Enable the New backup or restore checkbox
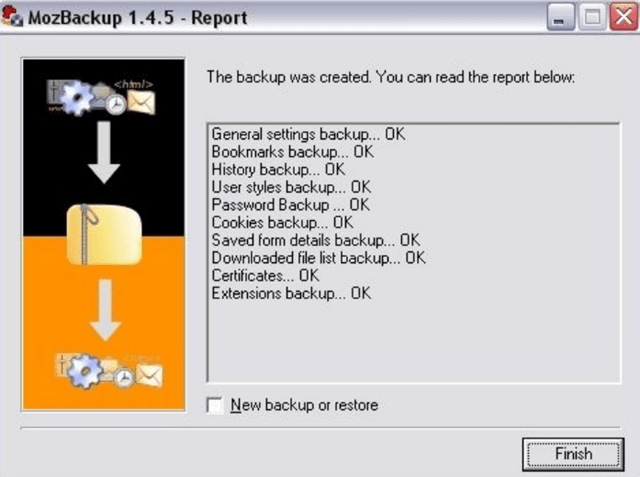 pyautogui.click(x=215, y=405)
